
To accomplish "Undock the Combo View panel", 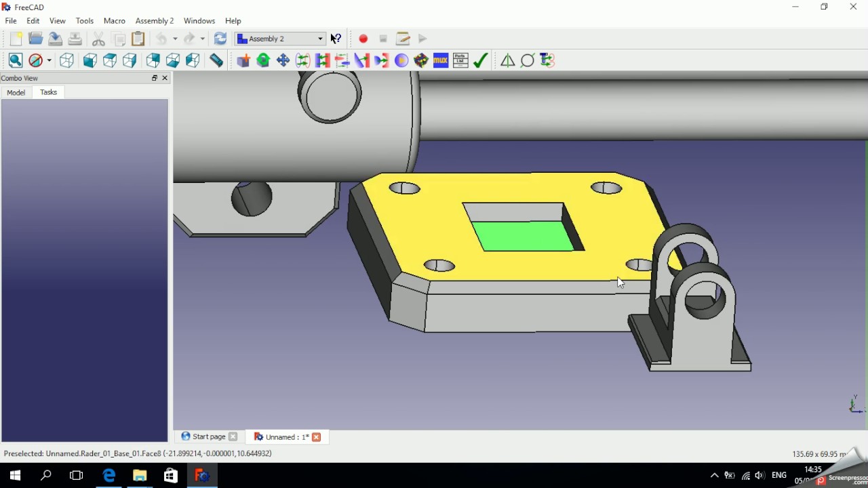I will pos(155,79).
